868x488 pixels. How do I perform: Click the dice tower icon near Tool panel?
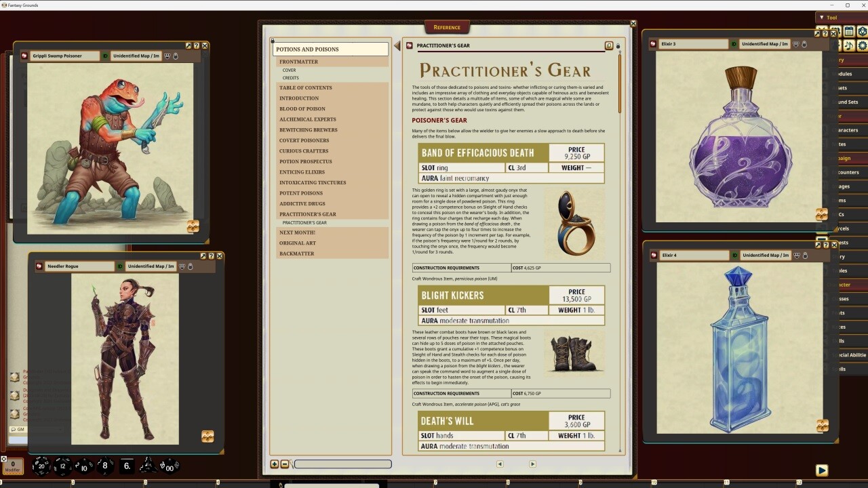(863, 31)
